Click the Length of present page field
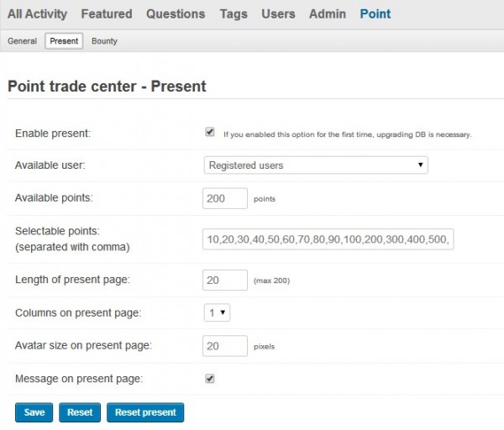Screen dimensions: 504x430 (x=225, y=280)
